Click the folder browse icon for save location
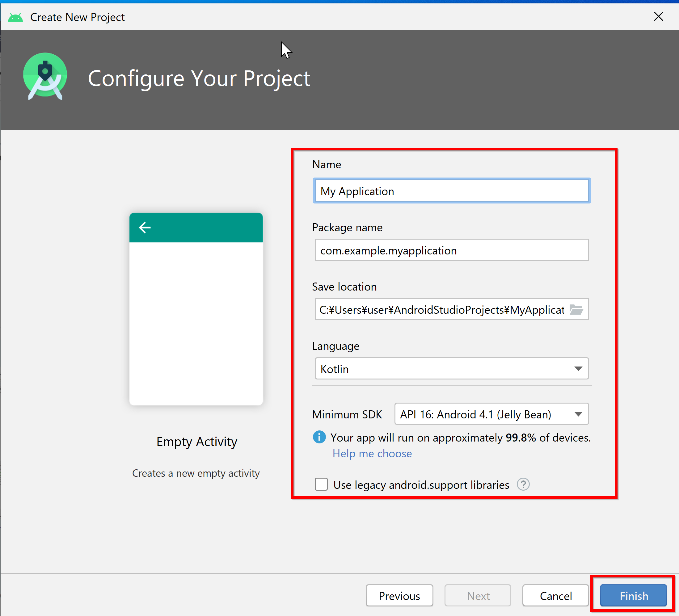 (x=576, y=309)
